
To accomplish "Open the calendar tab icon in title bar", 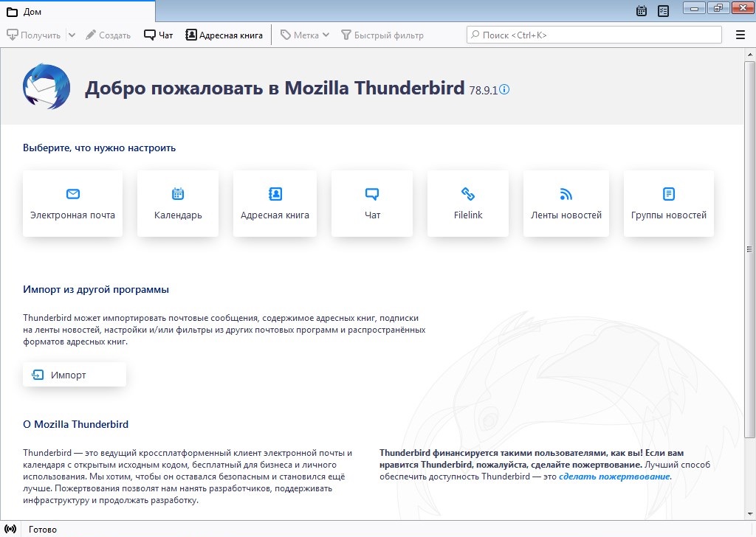I will (x=642, y=11).
